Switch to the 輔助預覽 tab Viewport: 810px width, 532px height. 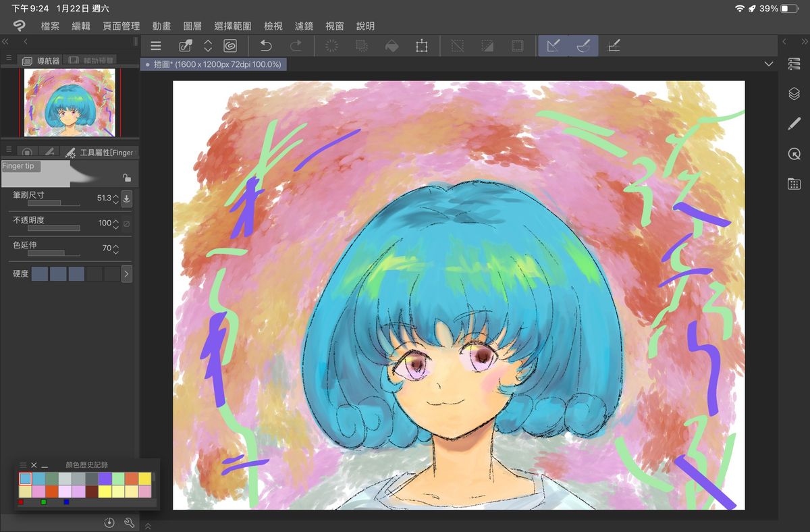pos(91,60)
